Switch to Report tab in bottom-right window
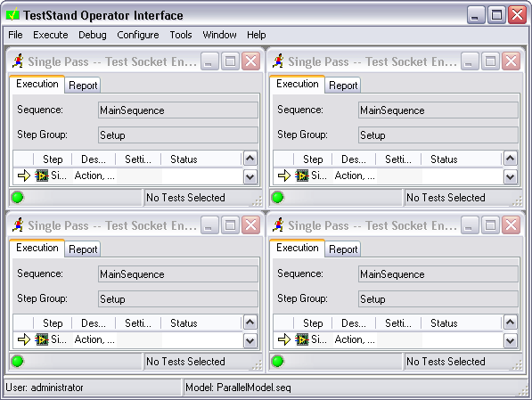This screenshot has width=532, height=400. click(x=343, y=249)
